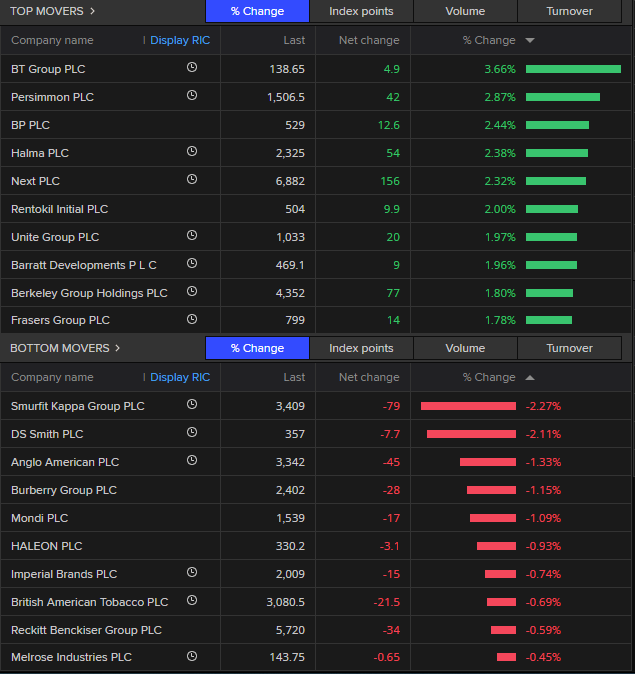This screenshot has height=674, width=635.
Task: Sort Bottom Movers by Company name column
Action: (52, 377)
